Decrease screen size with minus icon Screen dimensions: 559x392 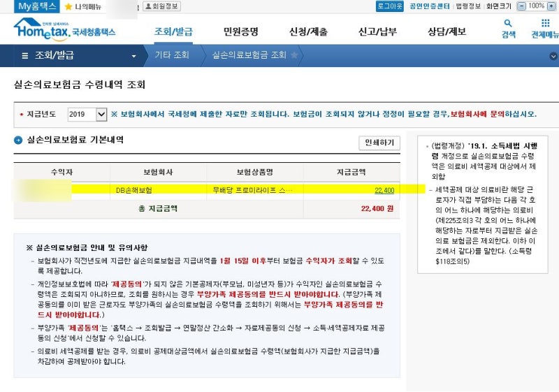tap(521, 6)
